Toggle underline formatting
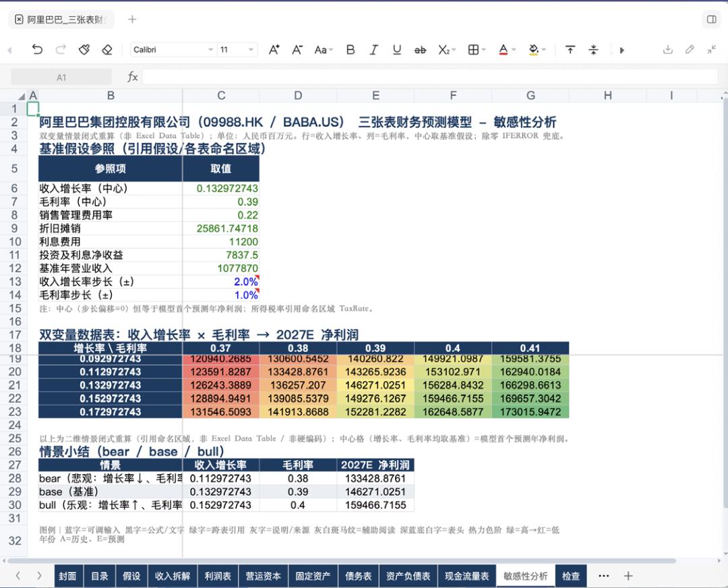Screen dimensions: 728x588 396,50
